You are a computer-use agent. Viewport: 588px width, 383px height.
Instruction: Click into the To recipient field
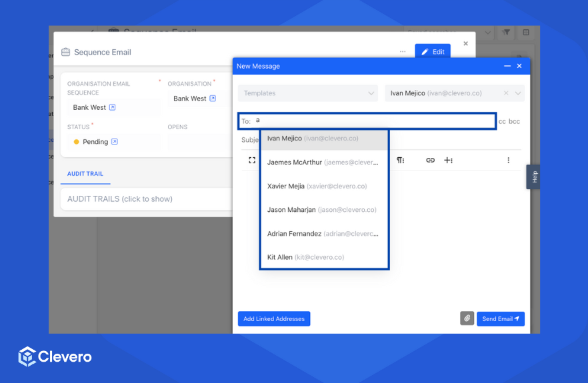[x=367, y=121]
